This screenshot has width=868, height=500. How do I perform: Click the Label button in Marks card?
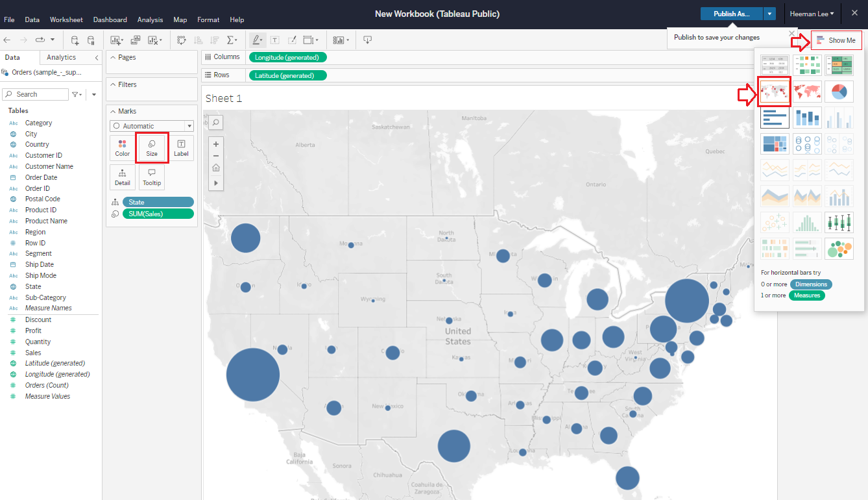(x=181, y=147)
